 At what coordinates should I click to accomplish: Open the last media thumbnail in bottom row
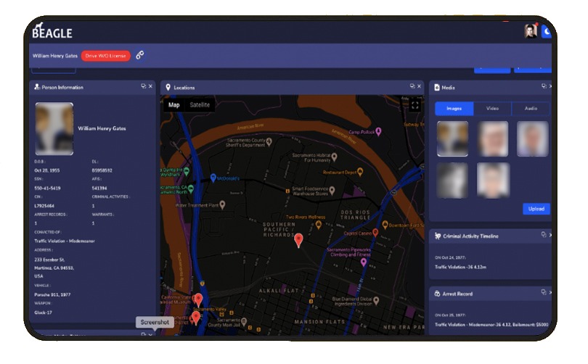tap(493, 180)
